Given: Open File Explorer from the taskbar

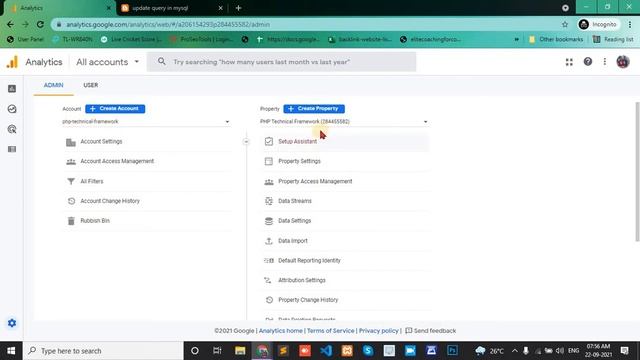Looking at the screenshot, I should tap(240, 351).
